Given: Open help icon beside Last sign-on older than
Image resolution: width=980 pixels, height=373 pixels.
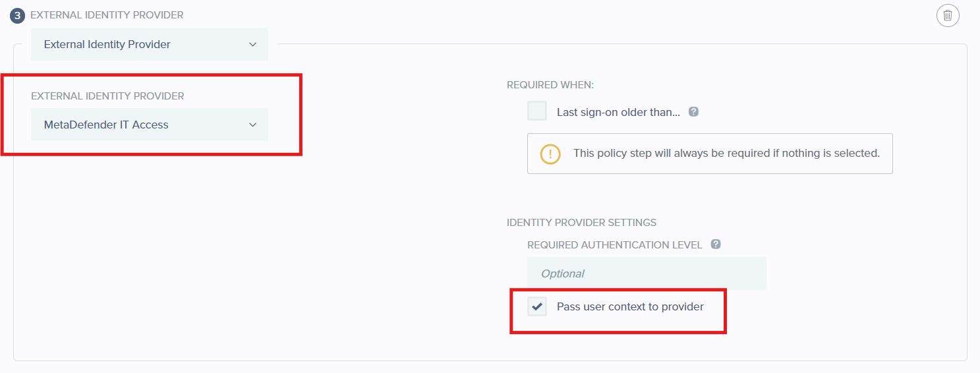Looking at the screenshot, I should tap(693, 111).
